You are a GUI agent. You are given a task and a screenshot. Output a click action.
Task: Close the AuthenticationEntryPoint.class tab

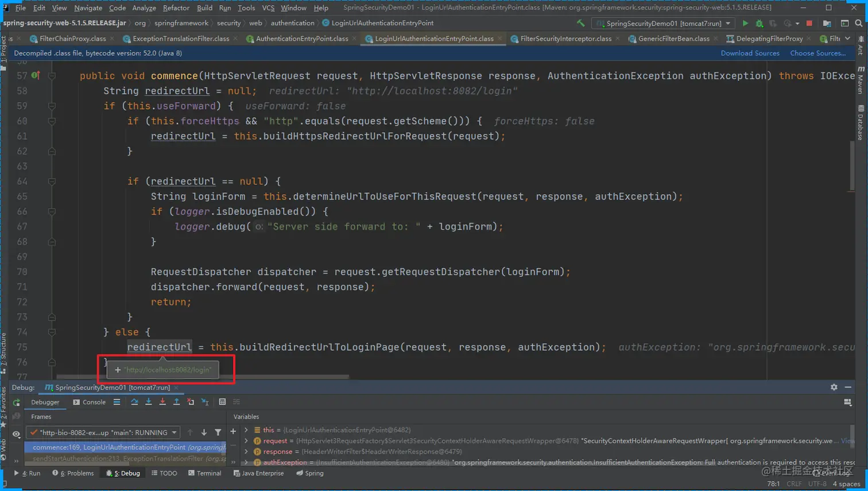click(354, 38)
